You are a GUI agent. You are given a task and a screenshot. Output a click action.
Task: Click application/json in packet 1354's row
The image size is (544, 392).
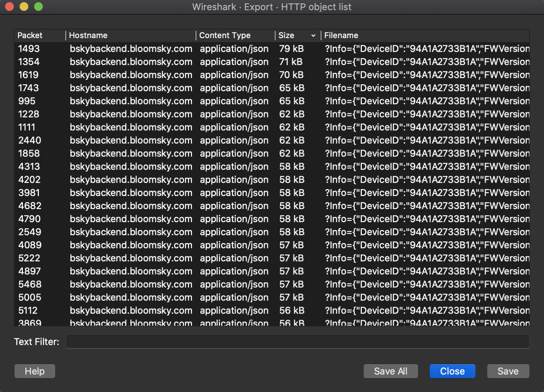234,62
